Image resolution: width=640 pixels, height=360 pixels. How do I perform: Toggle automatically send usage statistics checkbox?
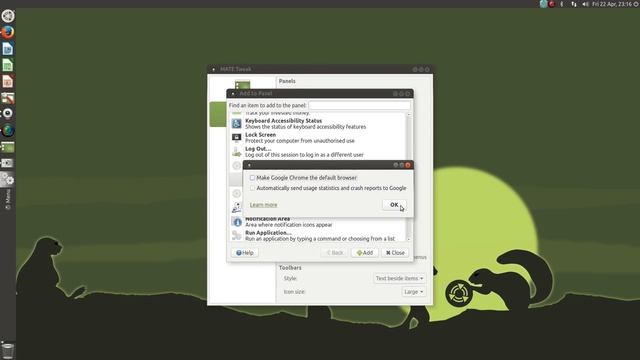(252, 188)
